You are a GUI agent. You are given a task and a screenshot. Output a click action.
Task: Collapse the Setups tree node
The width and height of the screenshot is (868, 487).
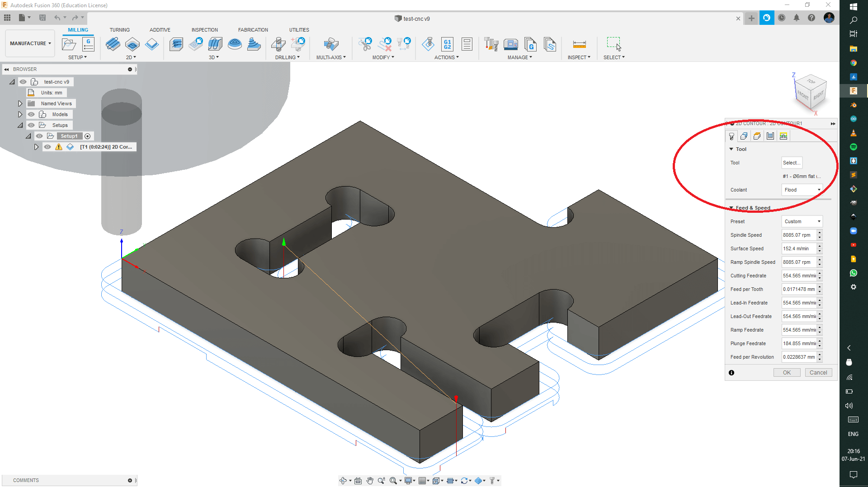coord(20,125)
